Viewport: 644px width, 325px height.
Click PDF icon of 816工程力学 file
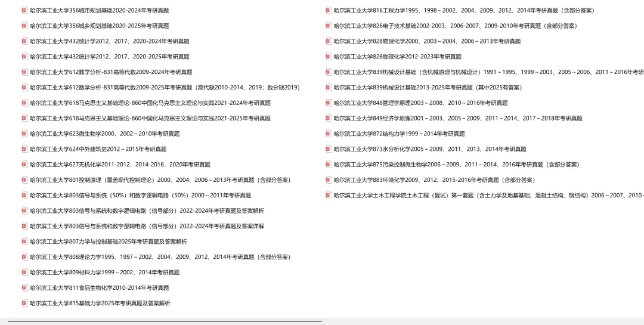coord(329,10)
